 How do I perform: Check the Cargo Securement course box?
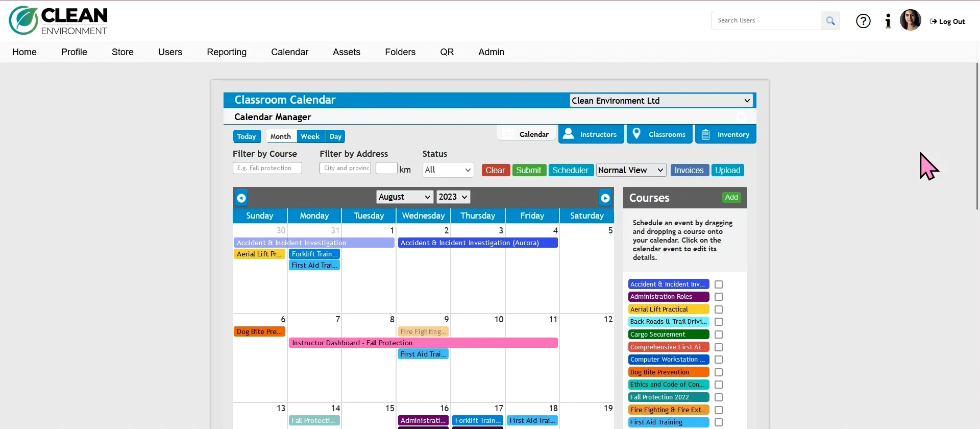point(719,335)
